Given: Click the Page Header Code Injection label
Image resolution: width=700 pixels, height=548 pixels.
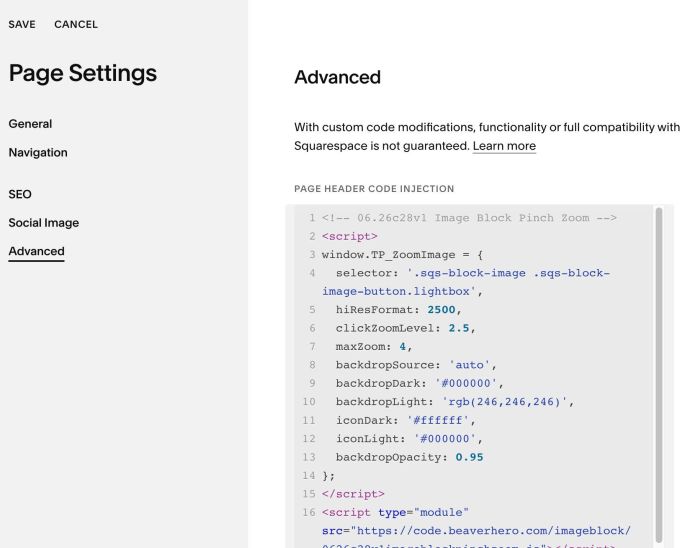Looking at the screenshot, I should 374,189.
